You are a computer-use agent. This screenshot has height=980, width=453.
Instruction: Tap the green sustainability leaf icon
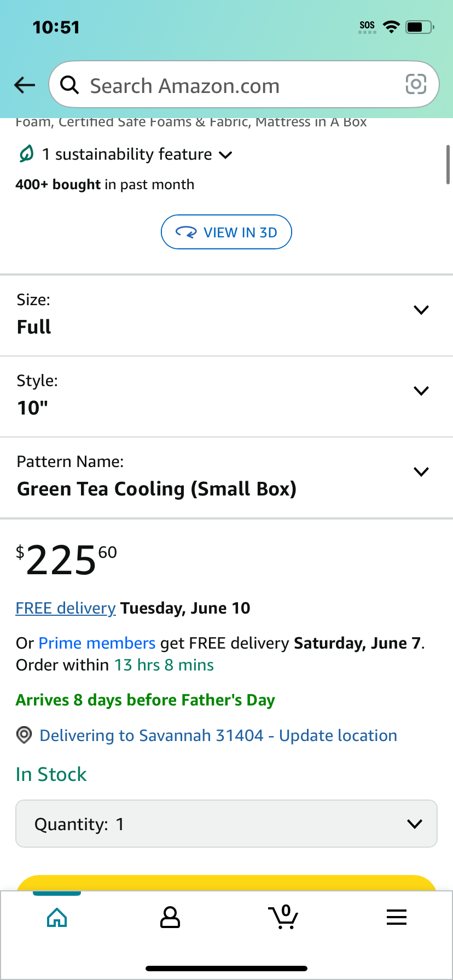(26, 154)
